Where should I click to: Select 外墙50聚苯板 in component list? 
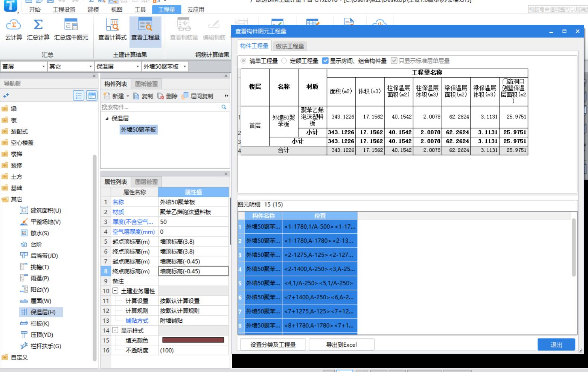pyautogui.click(x=138, y=130)
